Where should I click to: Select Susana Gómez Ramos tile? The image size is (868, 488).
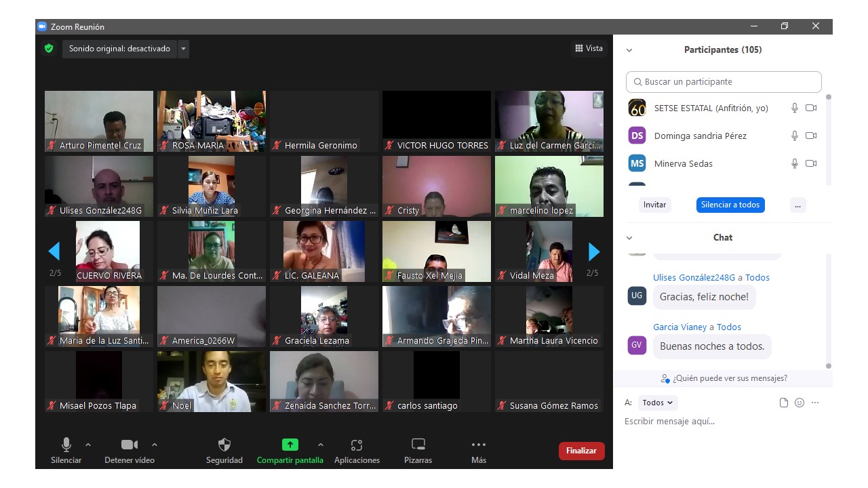[x=549, y=382]
